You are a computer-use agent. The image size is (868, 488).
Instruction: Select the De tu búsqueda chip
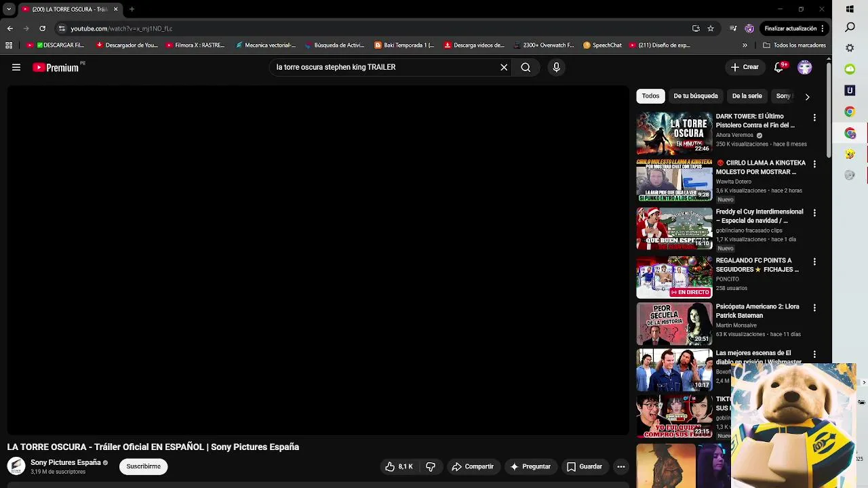point(695,96)
